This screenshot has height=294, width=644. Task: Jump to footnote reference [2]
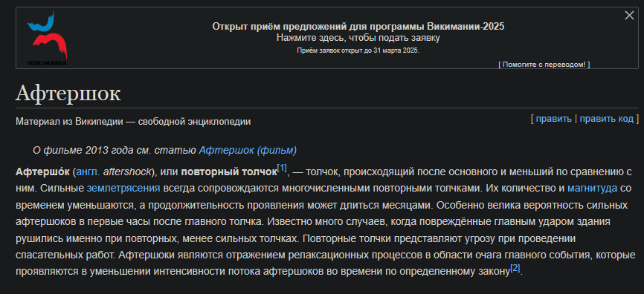(x=515, y=268)
